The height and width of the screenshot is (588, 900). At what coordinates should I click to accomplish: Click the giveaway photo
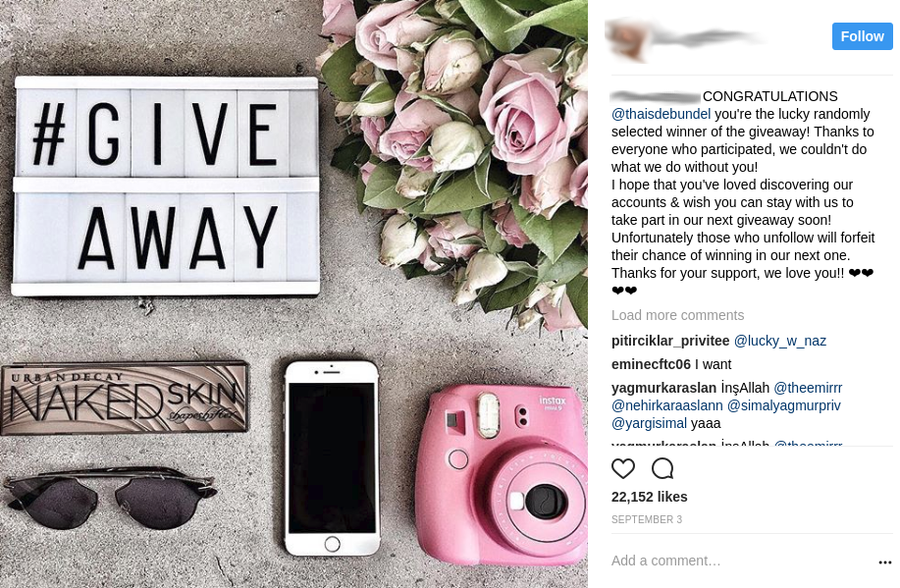click(293, 294)
